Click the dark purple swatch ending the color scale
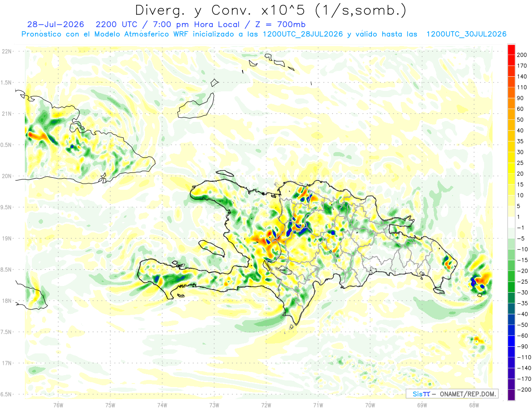 point(511,395)
